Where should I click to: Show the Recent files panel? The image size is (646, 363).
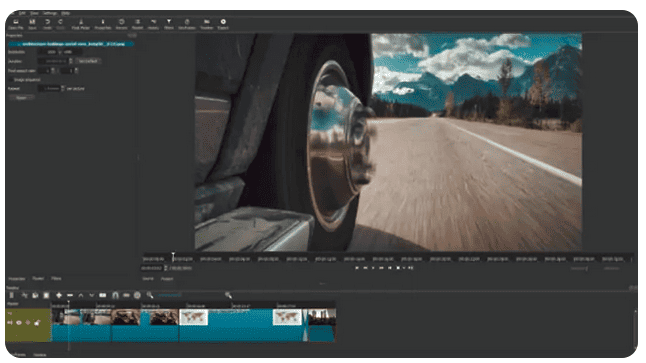[122, 24]
